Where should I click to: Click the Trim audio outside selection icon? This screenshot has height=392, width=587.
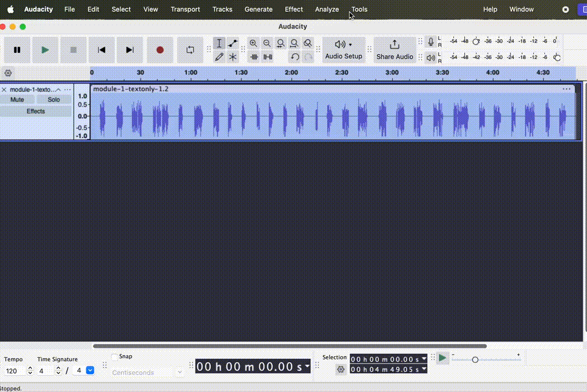[254, 57]
